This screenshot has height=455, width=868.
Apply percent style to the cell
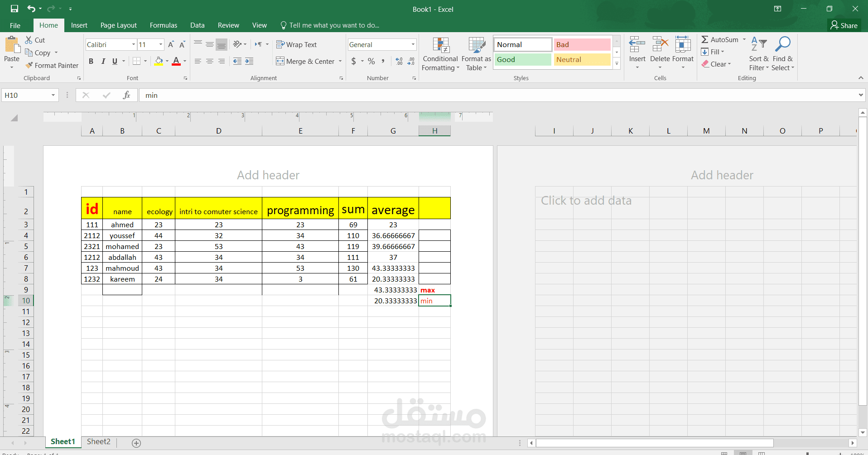coord(371,61)
